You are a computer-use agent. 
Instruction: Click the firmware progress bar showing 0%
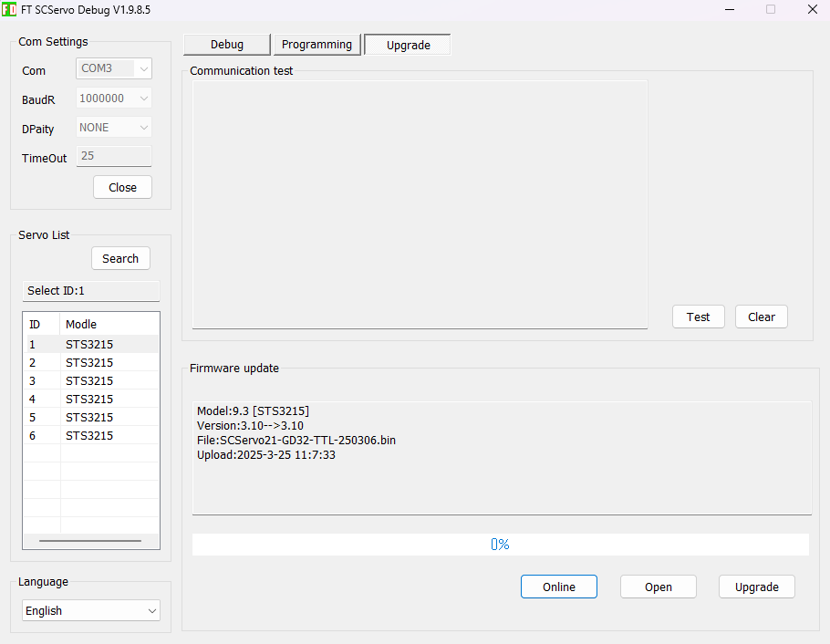click(x=500, y=545)
